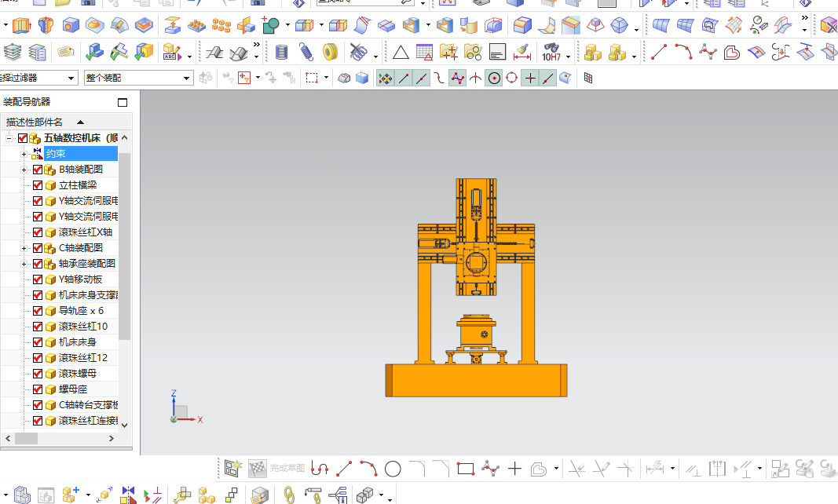
Task: Click the Point plus tool in the sketch toolbar
Action: pos(514,469)
